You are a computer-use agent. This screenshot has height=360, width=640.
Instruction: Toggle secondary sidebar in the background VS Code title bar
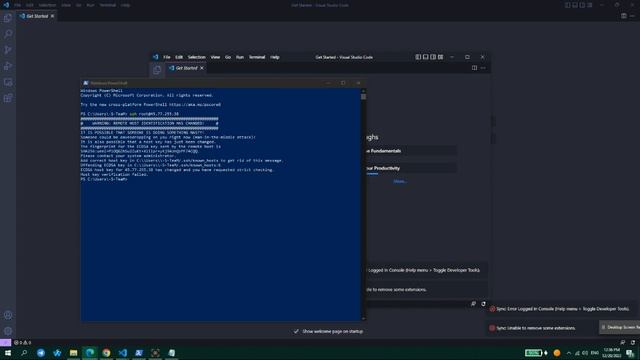coord(582,5)
